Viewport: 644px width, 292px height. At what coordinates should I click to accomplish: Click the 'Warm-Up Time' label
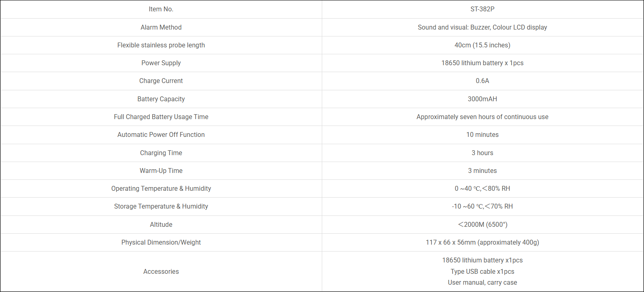pyautogui.click(x=161, y=171)
